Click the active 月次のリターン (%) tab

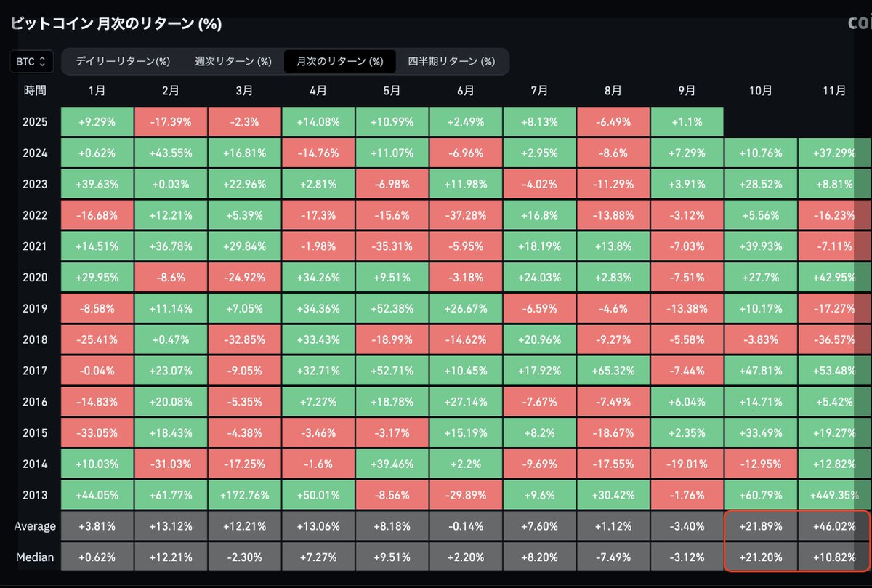coord(340,62)
